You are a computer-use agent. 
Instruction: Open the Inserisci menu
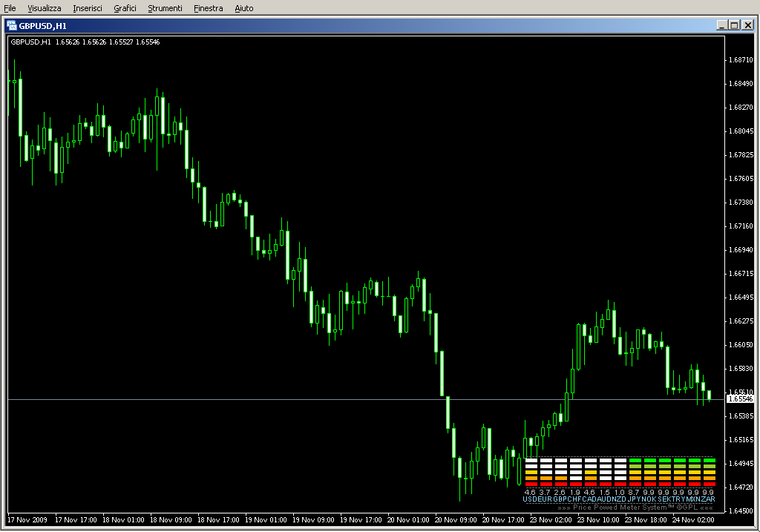(88, 8)
